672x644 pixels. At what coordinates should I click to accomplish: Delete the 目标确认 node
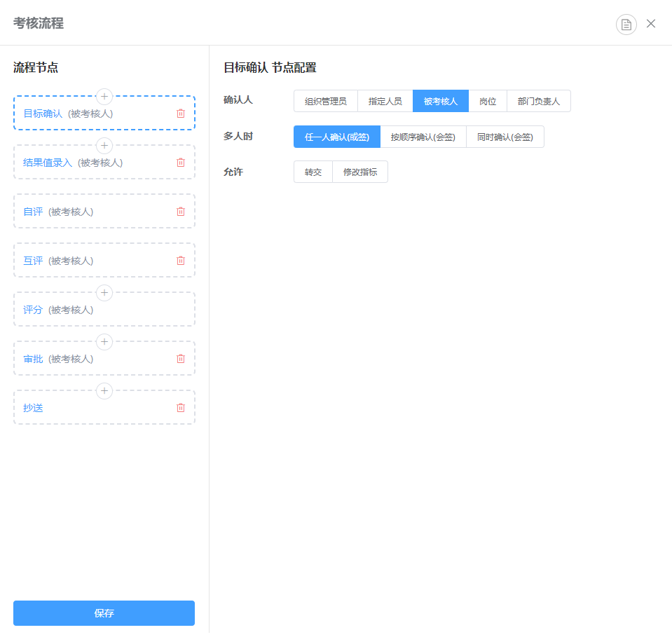[181, 114]
